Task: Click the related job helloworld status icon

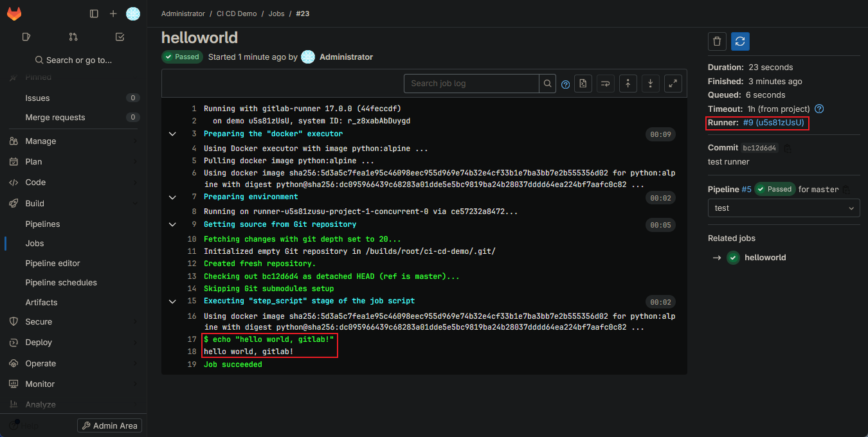Action: (x=733, y=258)
